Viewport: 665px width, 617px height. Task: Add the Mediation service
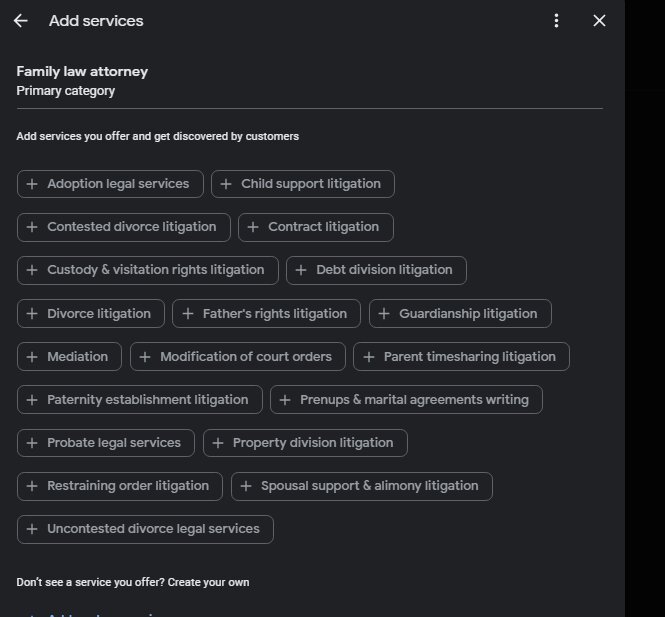(x=69, y=357)
